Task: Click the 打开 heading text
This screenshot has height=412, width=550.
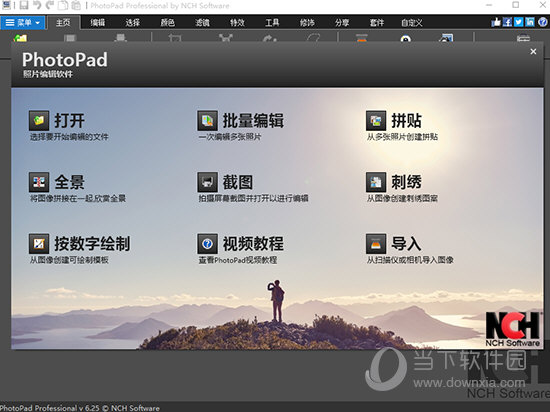Action: coord(69,121)
